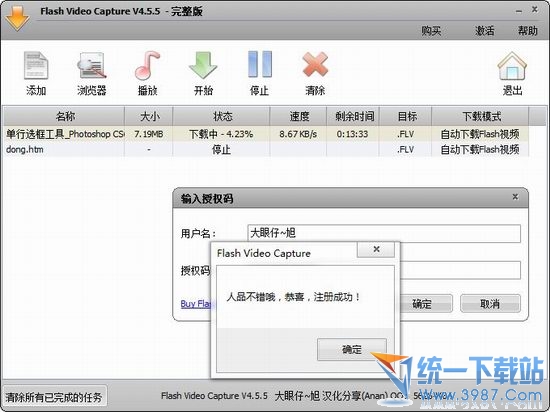550x412 pixels.
Task: Click the 用户名 input field
Action: 384,233
